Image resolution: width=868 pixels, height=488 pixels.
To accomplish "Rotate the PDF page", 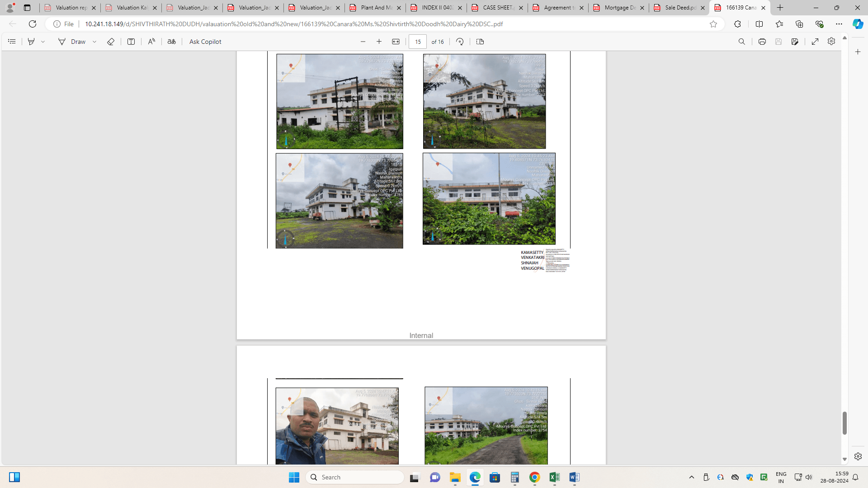I will coord(460,42).
